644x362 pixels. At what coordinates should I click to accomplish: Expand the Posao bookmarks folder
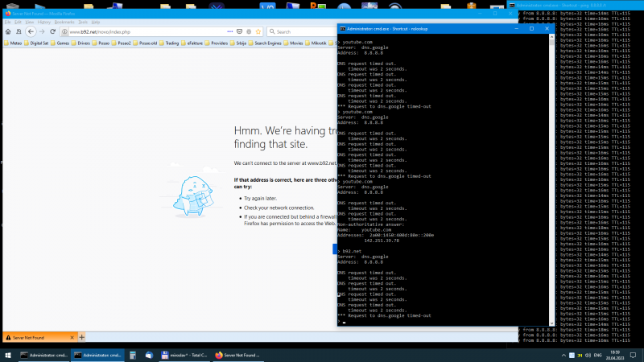(x=101, y=43)
